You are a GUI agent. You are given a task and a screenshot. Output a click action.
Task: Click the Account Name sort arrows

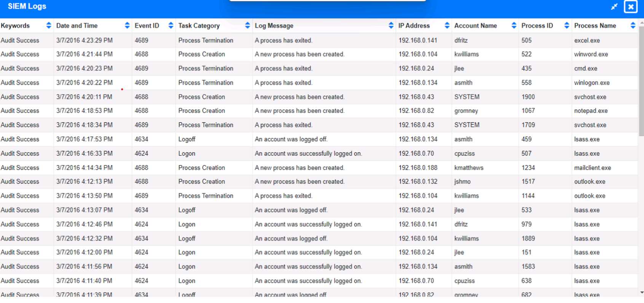[514, 26]
